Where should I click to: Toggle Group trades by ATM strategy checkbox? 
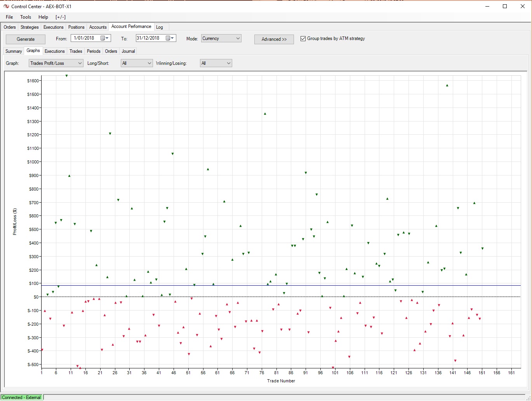click(303, 38)
